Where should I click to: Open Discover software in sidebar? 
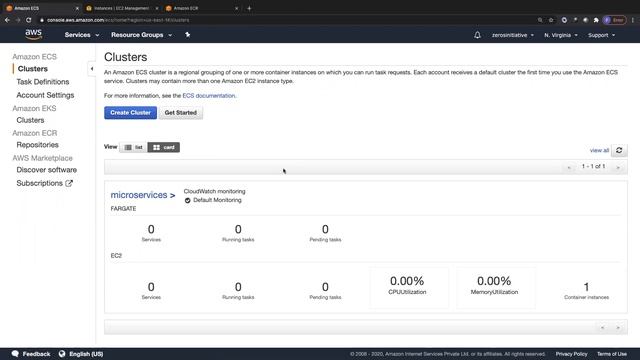pos(47,170)
